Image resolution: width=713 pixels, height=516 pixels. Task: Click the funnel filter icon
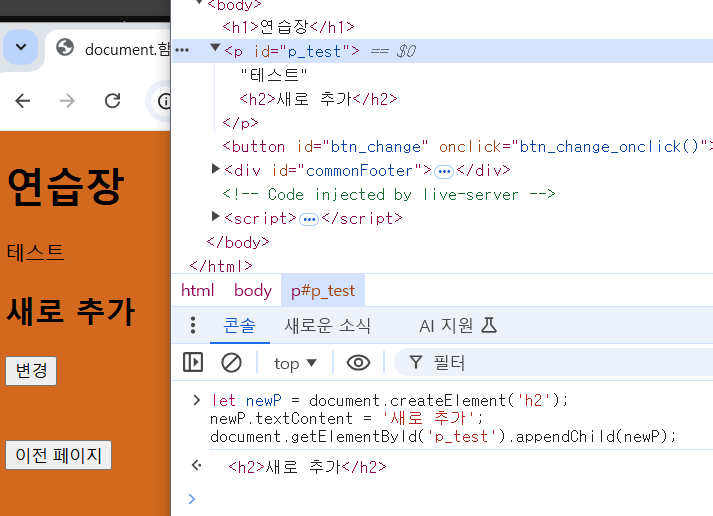tap(416, 362)
